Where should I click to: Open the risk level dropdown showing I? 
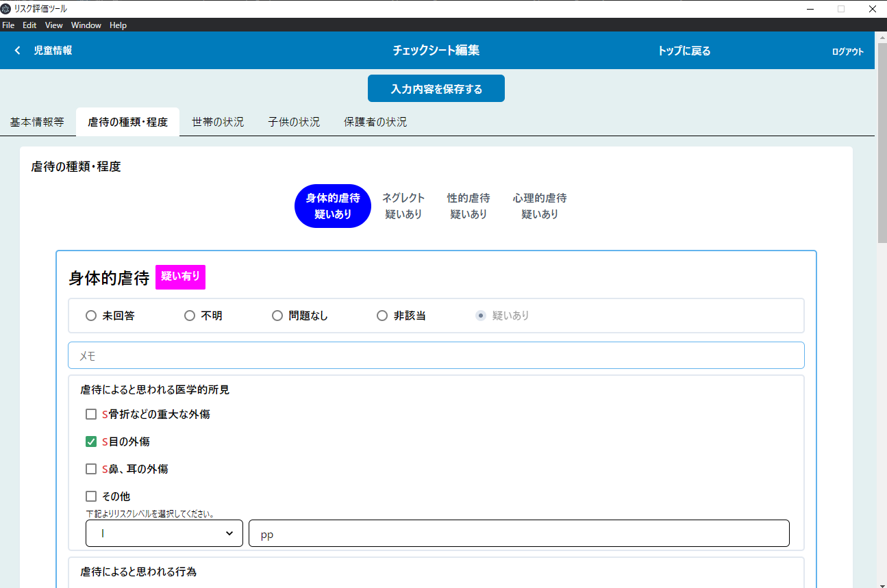[x=164, y=533]
